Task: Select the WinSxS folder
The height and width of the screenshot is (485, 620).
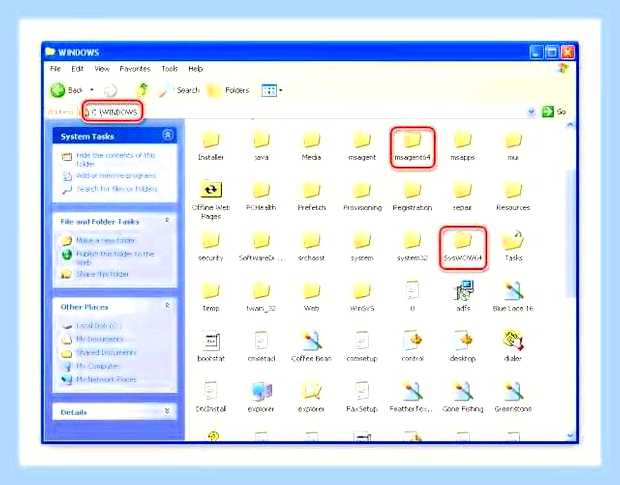Action: [x=362, y=297]
